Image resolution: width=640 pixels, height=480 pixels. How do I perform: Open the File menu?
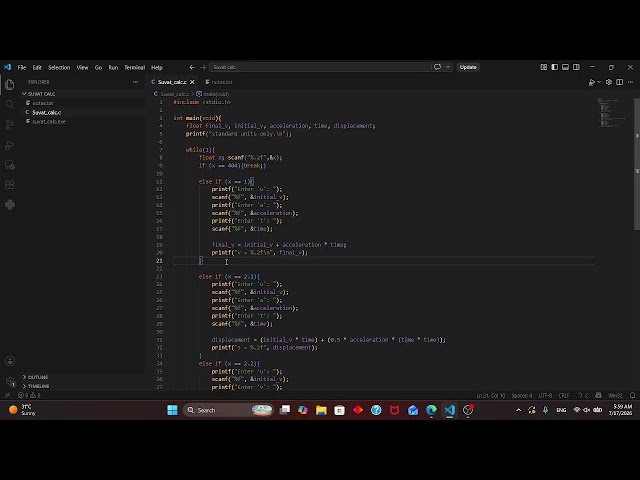tap(22, 67)
